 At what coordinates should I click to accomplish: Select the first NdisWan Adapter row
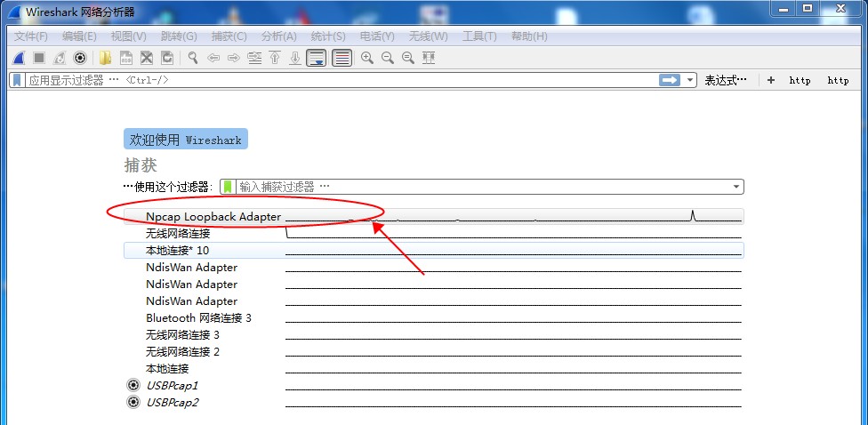(433, 268)
